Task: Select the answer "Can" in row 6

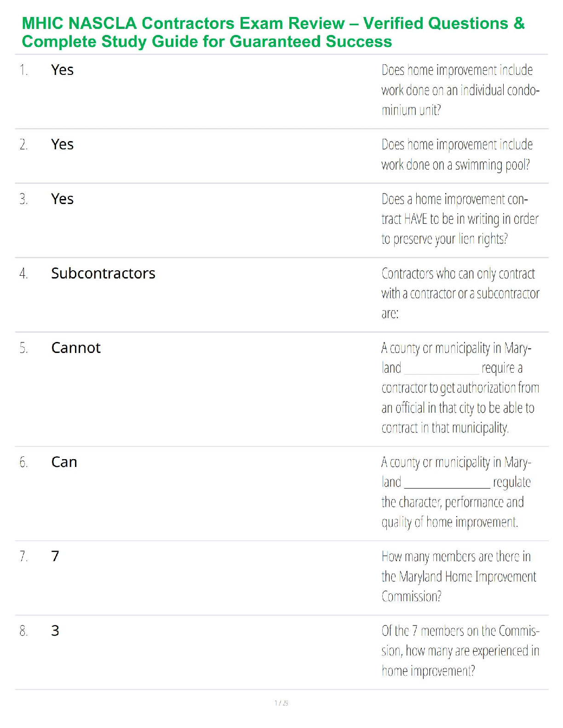Action: 64,462
